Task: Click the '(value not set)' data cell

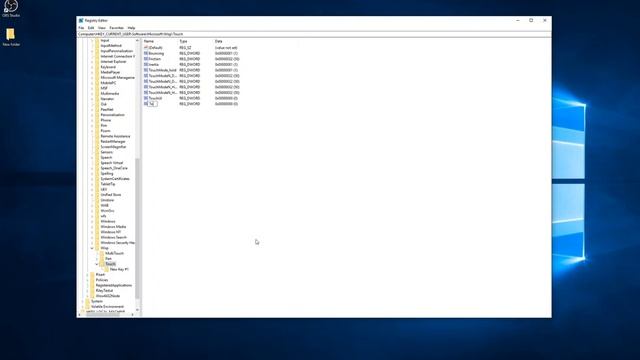Action: (x=226, y=48)
